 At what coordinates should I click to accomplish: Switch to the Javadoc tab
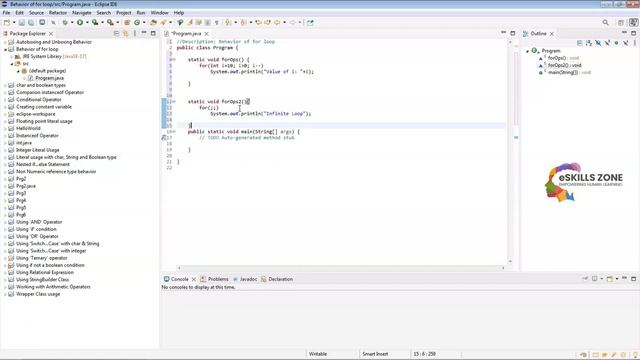coord(245,279)
